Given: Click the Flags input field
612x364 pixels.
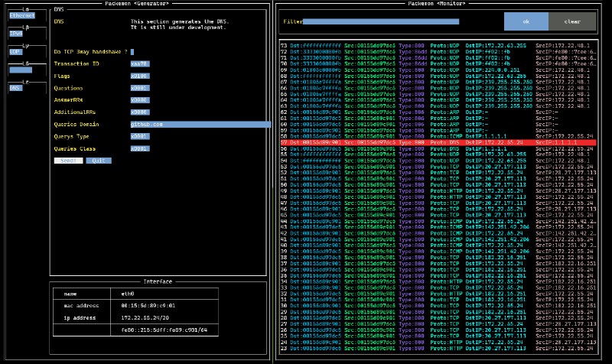Looking at the screenshot, I should 140,76.
